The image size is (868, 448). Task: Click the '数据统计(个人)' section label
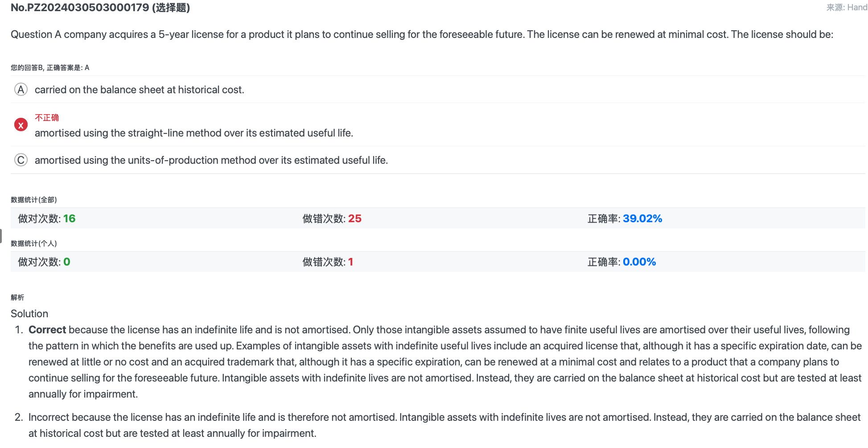click(34, 243)
